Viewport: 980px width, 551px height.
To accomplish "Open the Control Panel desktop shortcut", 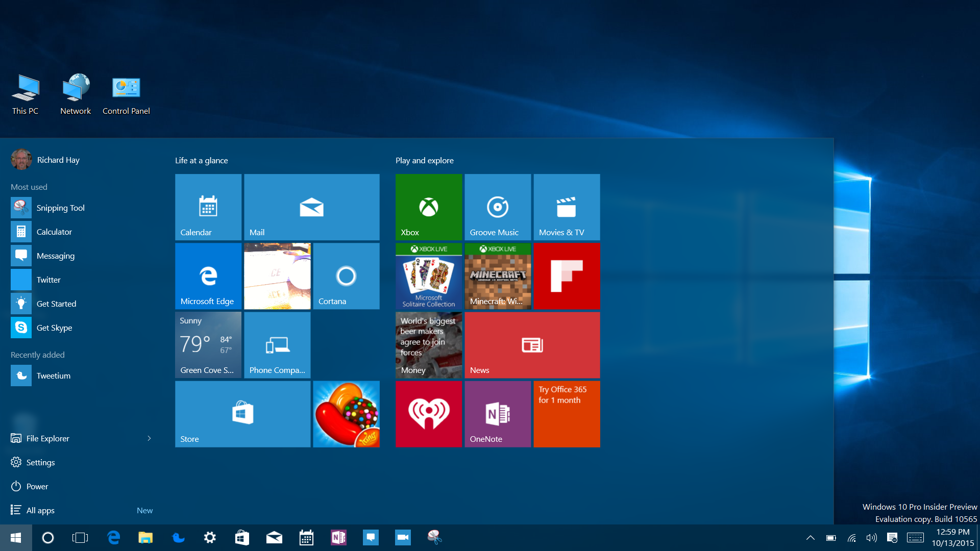I will click(126, 95).
